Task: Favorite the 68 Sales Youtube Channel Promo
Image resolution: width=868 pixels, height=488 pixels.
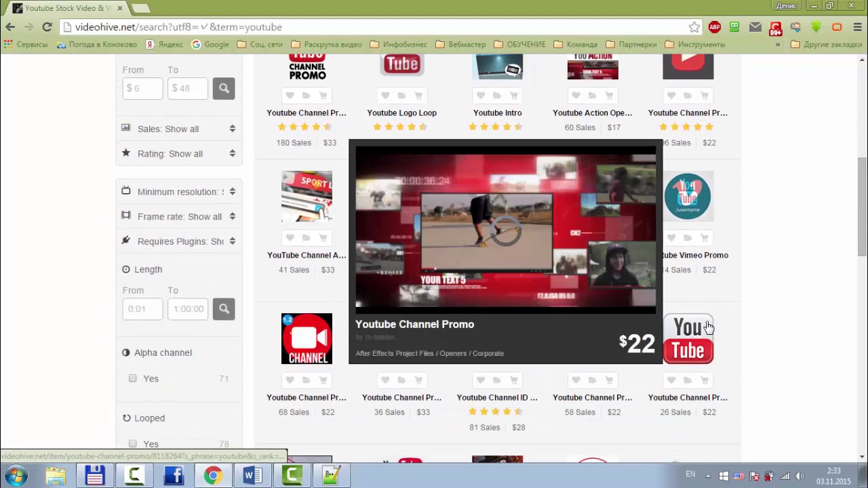Action: [x=290, y=380]
